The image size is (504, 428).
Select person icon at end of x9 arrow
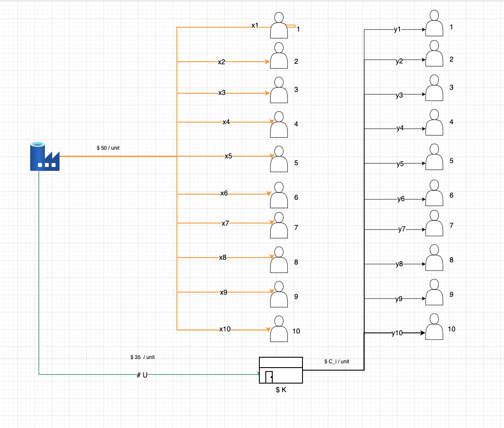279,294
